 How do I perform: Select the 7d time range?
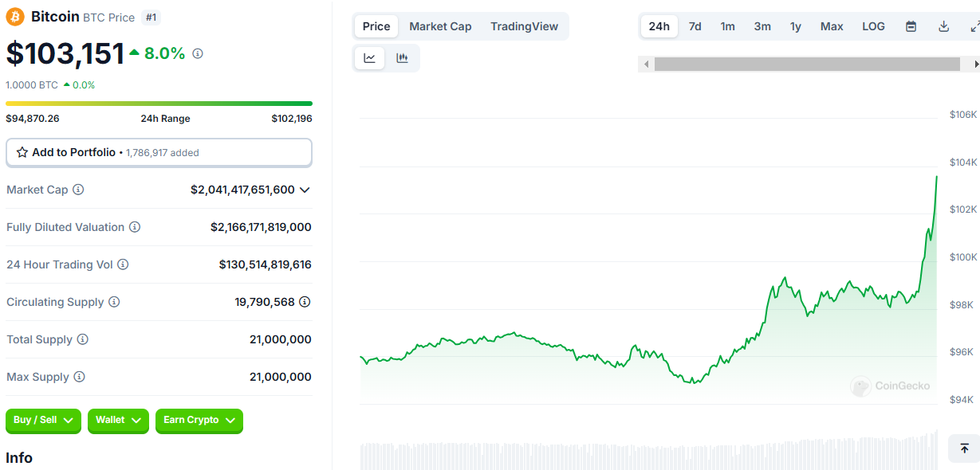695,26
